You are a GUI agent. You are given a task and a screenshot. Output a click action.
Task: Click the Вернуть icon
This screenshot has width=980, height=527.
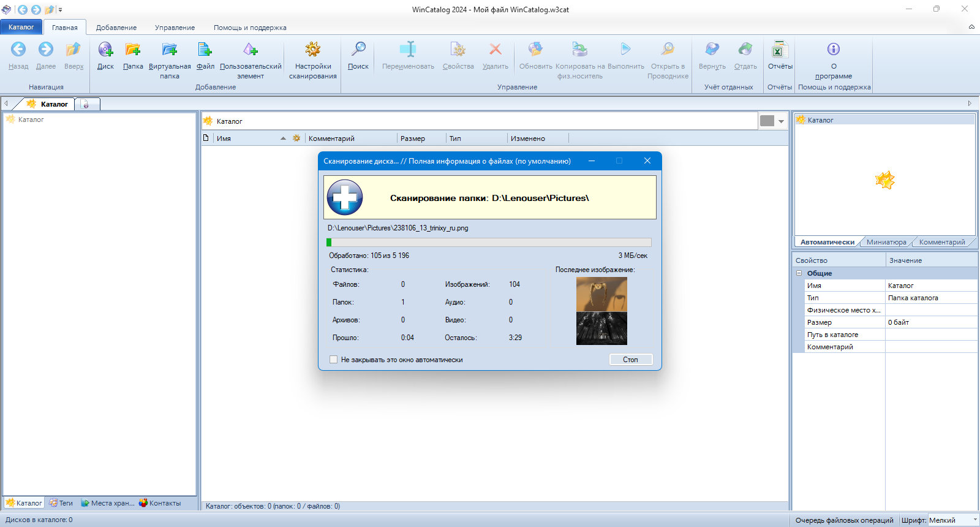click(x=712, y=50)
